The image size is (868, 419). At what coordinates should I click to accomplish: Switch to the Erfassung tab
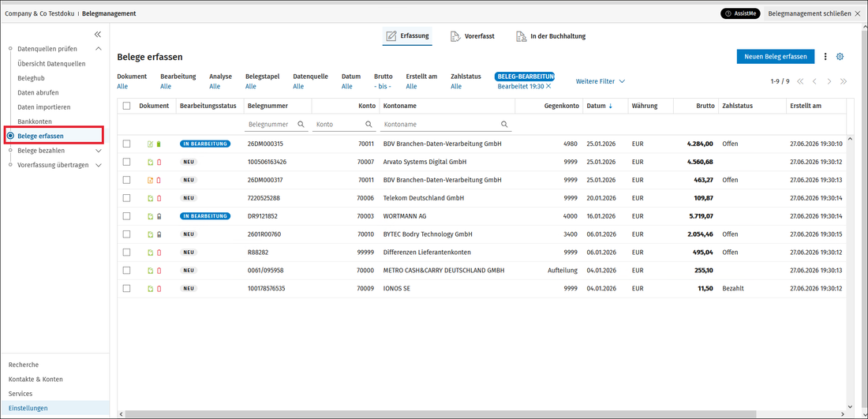[x=407, y=36]
